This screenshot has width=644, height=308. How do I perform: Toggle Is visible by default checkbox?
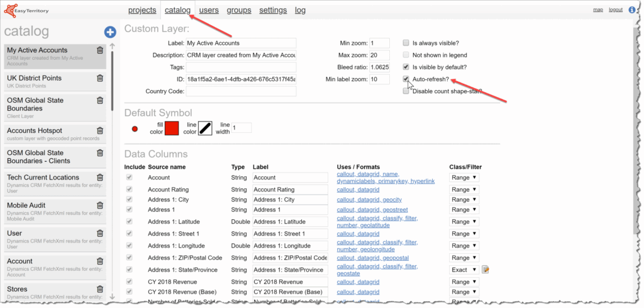point(406,67)
